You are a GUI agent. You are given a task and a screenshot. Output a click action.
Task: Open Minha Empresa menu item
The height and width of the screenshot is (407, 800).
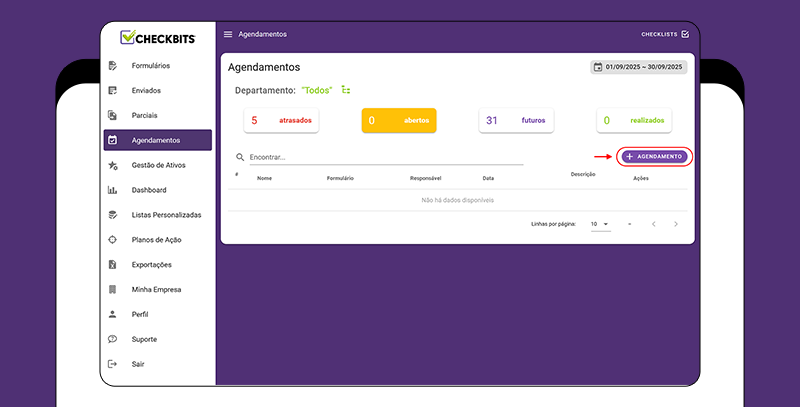click(x=158, y=289)
